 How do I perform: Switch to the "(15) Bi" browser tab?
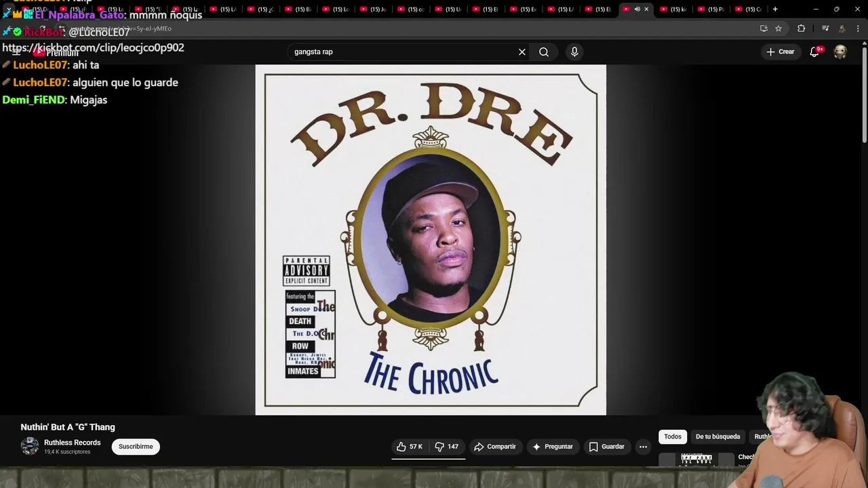pos(298,9)
